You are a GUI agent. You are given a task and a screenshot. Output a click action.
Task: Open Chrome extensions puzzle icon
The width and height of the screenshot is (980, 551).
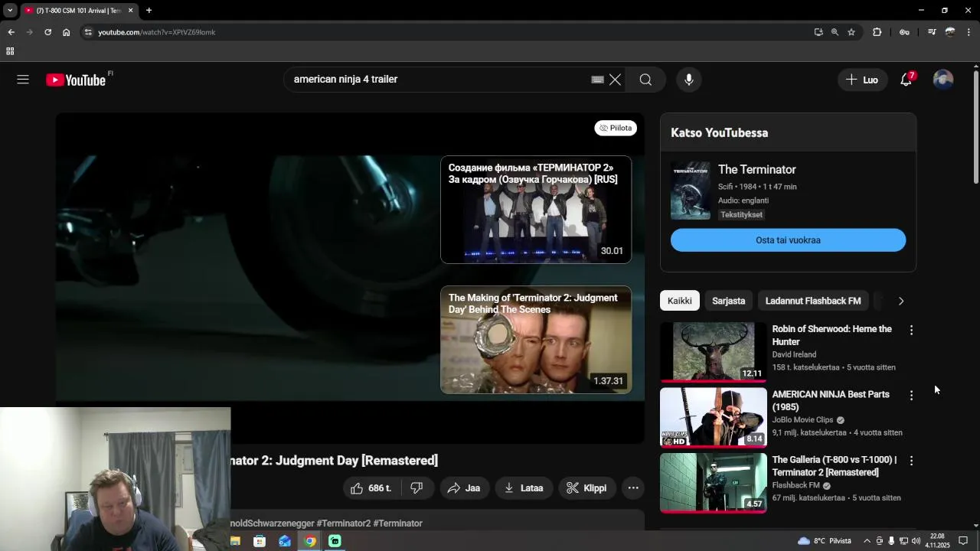pyautogui.click(x=877, y=32)
